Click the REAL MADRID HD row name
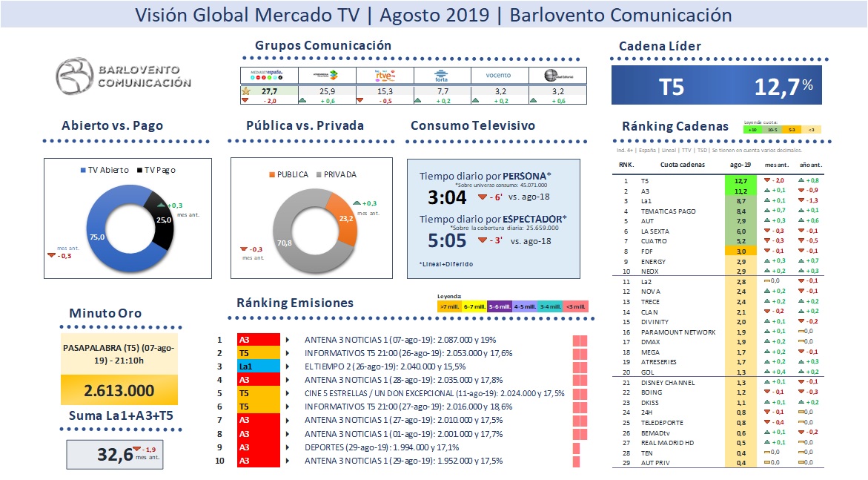The height and width of the screenshot is (480, 868). coord(667,443)
